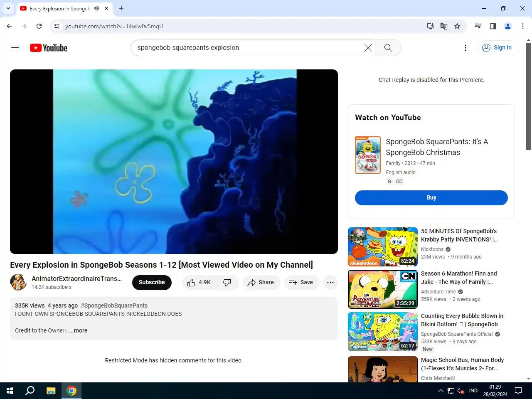The image size is (532, 399).
Task: Reload the page
Action: pos(39,26)
